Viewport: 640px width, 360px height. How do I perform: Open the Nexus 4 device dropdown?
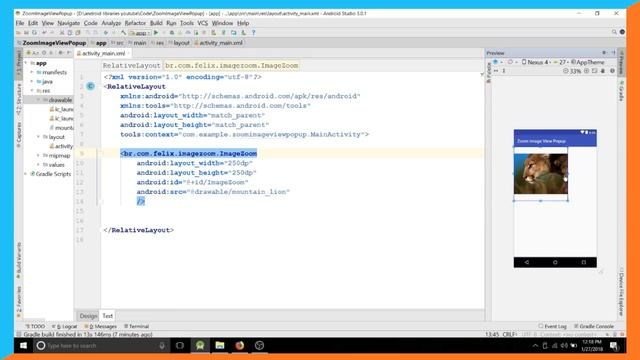click(537, 62)
